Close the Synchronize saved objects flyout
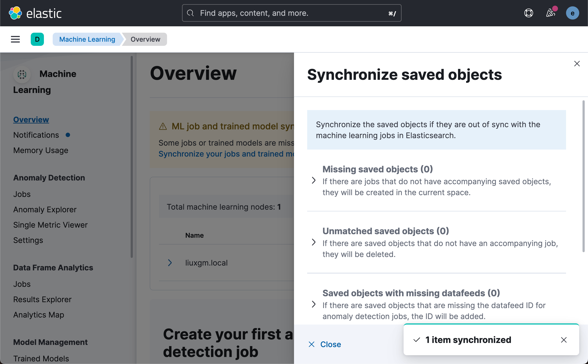Viewport: 588px width, 364px height. coord(577,64)
